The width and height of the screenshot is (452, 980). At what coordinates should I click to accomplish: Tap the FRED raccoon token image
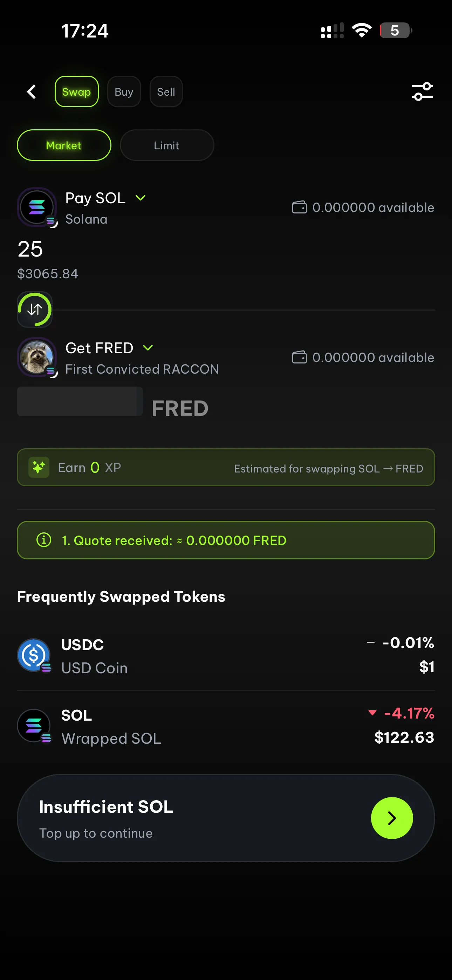[x=36, y=357]
